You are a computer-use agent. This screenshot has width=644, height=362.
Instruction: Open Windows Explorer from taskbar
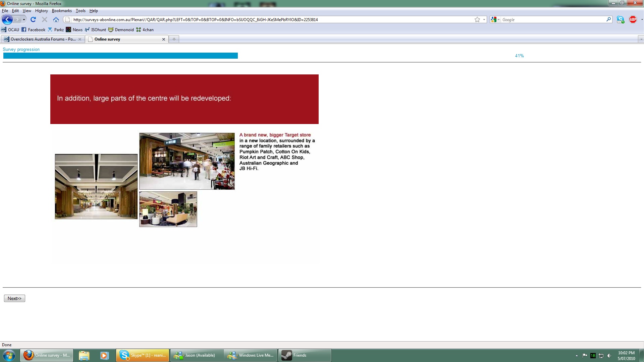[84, 355]
